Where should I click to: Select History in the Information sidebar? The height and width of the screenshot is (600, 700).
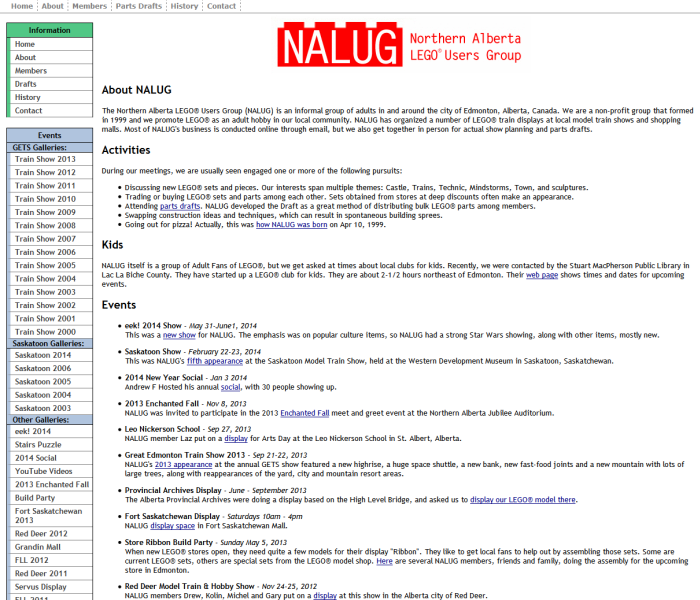pos(50,97)
